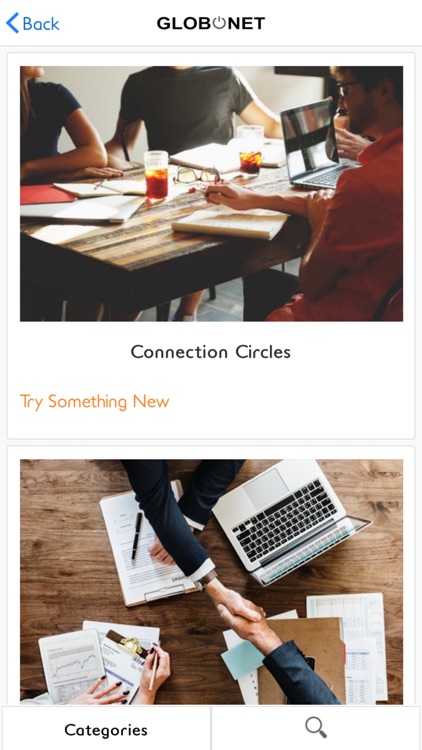The image size is (422, 750).
Task: Click the black pen on the clipboard
Action: tap(137, 536)
